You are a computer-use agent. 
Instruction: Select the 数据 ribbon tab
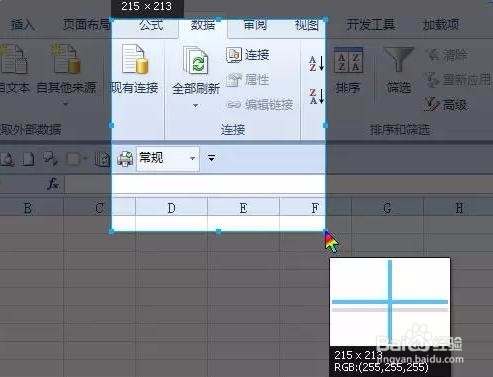pyautogui.click(x=203, y=25)
